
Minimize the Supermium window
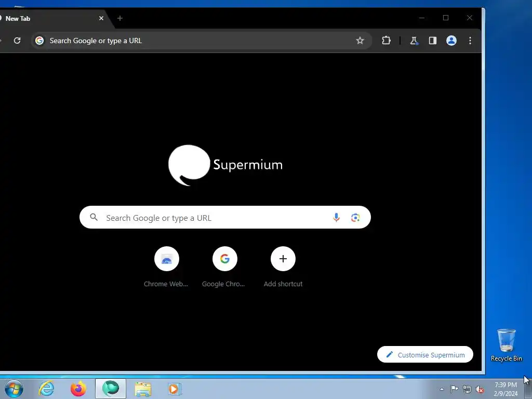point(422,18)
